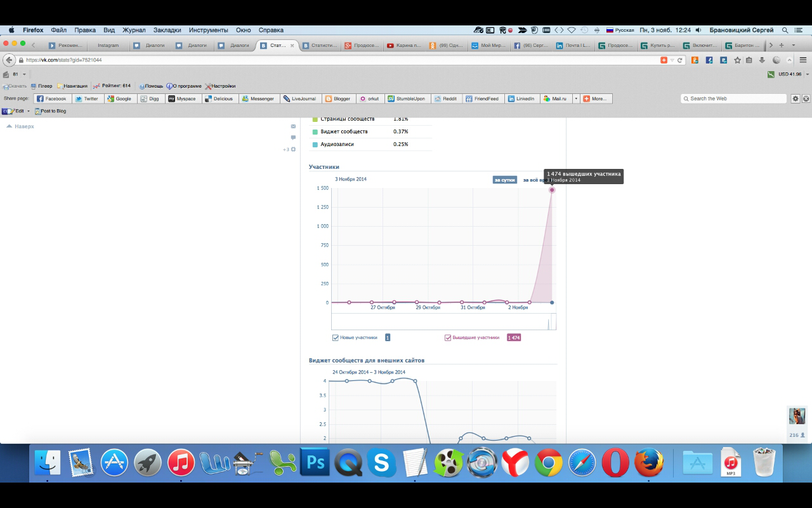Open the Закладки menu
812x508 pixels.
click(167, 30)
